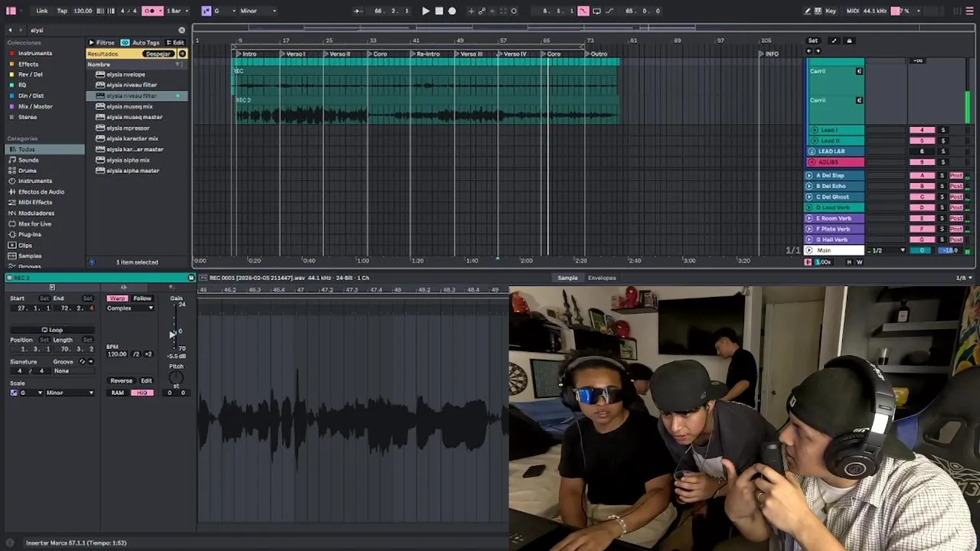This screenshot has height=551, width=980.
Task: Solo the ADLIBS track
Action: pos(942,162)
